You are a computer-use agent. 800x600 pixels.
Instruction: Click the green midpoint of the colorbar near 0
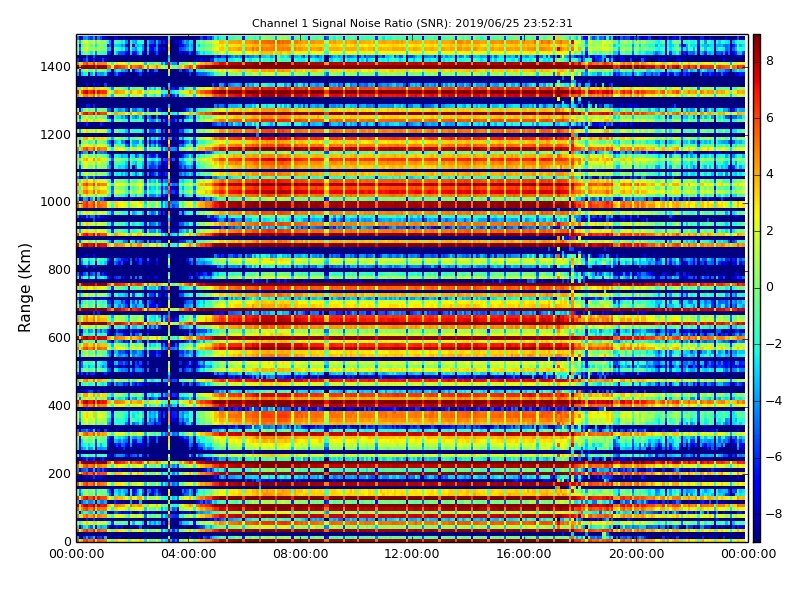click(757, 288)
